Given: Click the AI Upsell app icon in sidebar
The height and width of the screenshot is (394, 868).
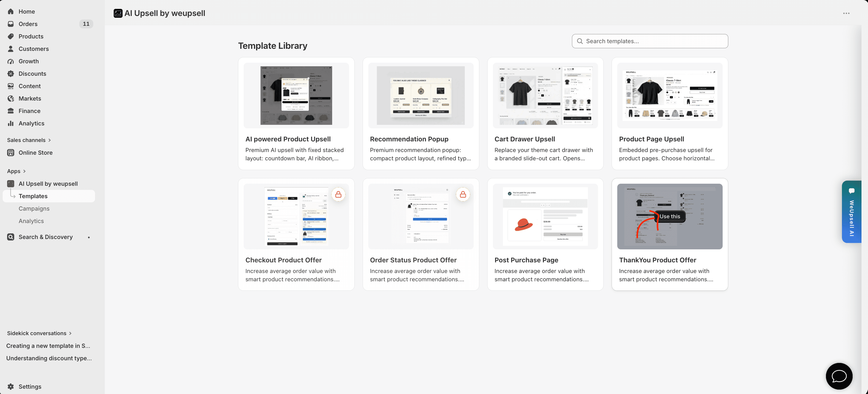Looking at the screenshot, I should (x=11, y=184).
